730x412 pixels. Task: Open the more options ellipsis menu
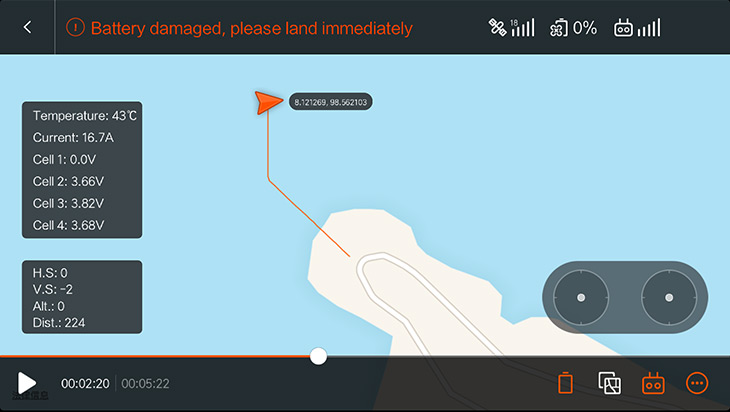tap(697, 383)
